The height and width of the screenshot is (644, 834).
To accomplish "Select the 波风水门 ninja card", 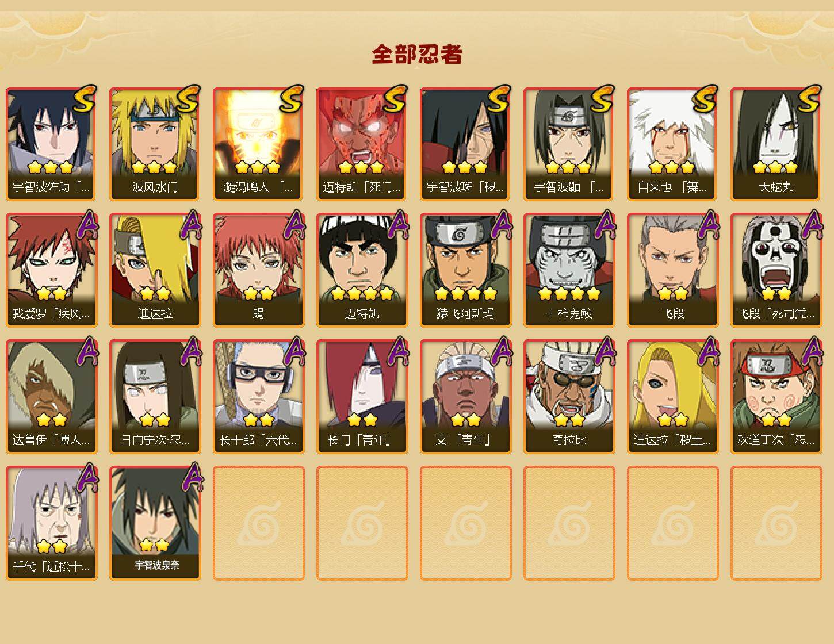I will [x=155, y=144].
